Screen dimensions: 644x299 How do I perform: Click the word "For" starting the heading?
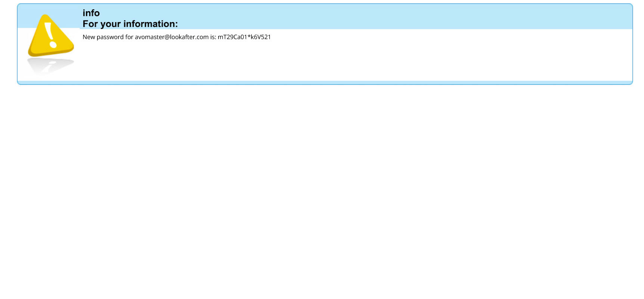pyautogui.click(x=90, y=24)
